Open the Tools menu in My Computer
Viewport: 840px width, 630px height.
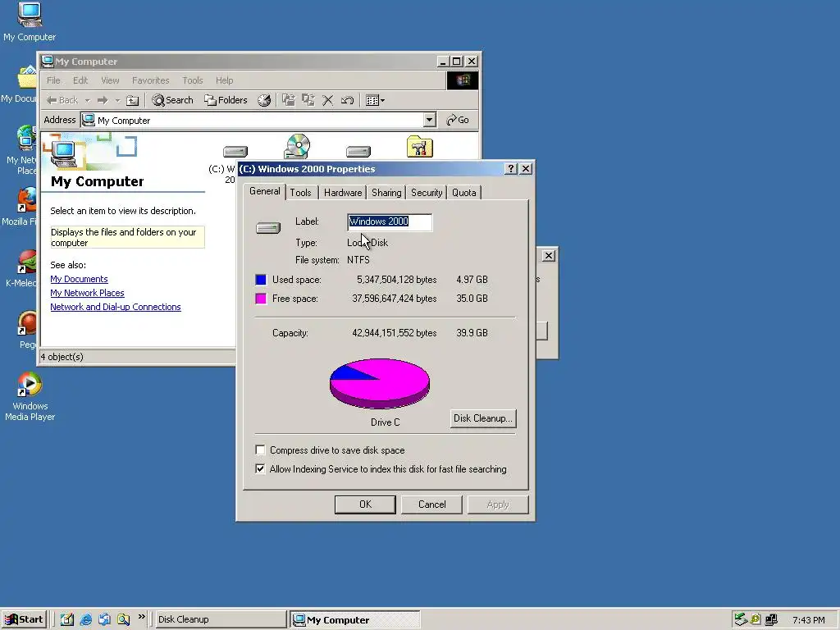coord(192,80)
